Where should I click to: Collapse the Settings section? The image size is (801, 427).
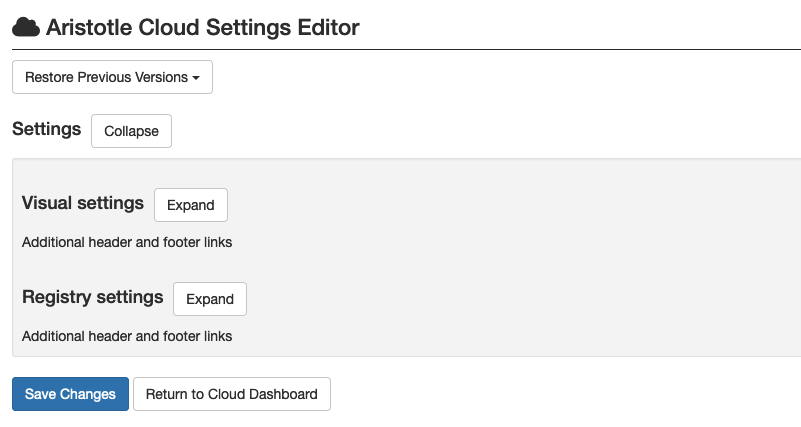(x=131, y=131)
